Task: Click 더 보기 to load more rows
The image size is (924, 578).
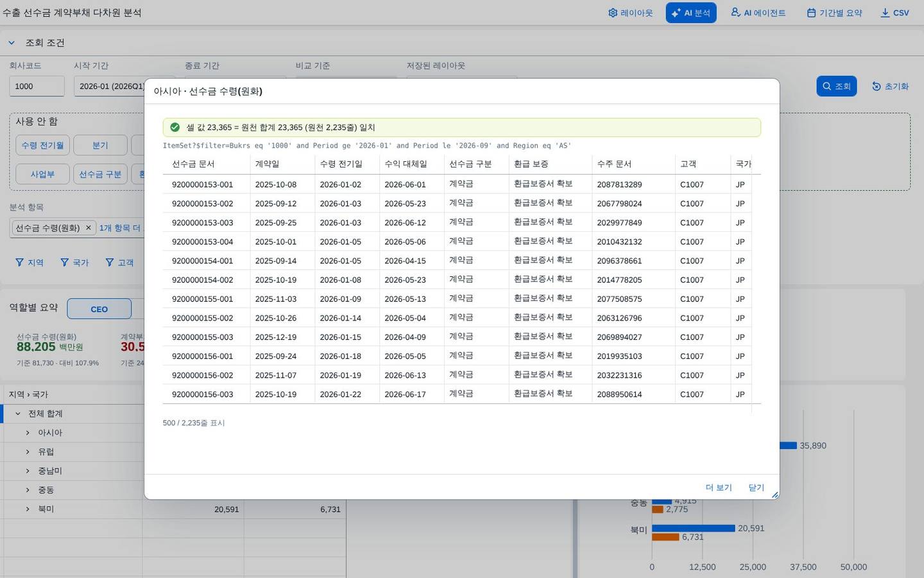Action: (719, 487)
